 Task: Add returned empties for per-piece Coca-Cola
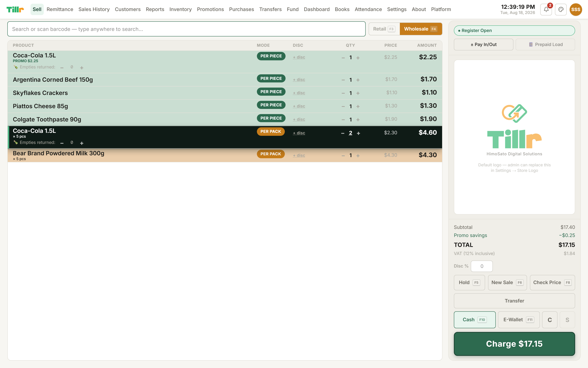pos(82,68)
